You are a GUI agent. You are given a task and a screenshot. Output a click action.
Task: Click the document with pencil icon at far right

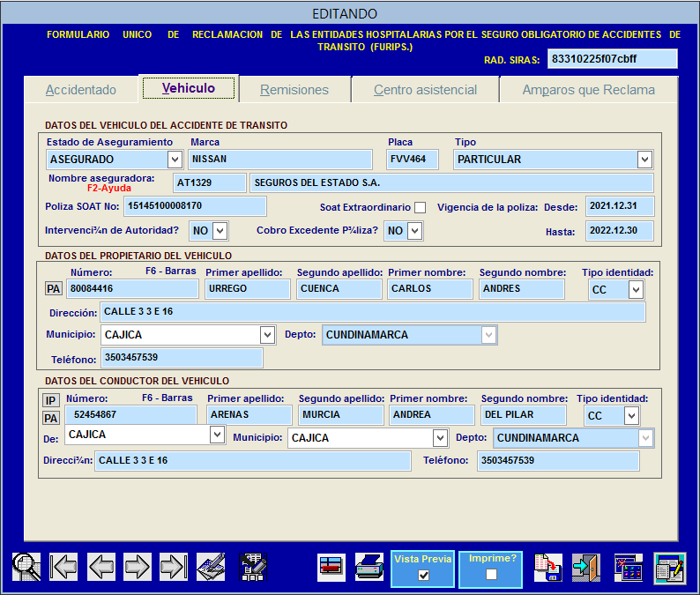click(x=670, y=568)
